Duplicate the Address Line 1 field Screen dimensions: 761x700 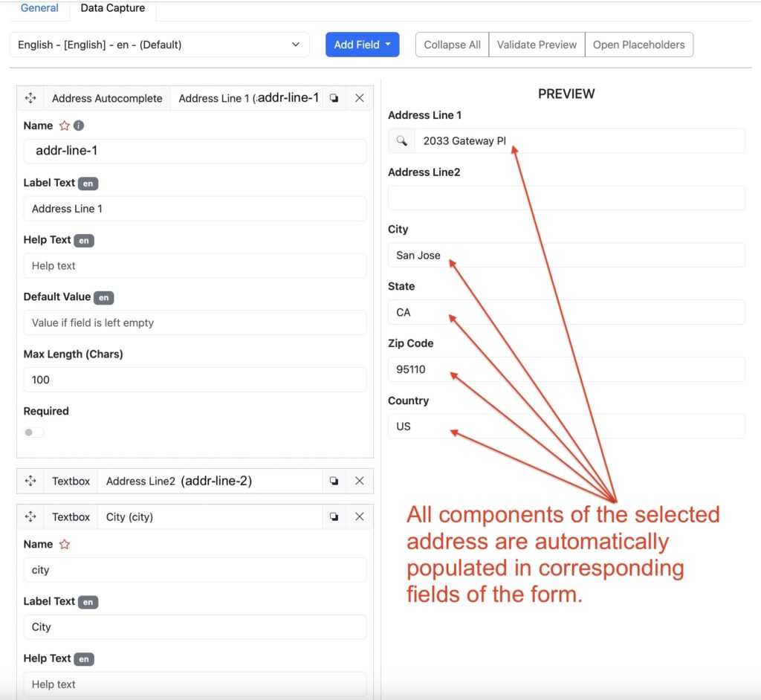[334, 98]
